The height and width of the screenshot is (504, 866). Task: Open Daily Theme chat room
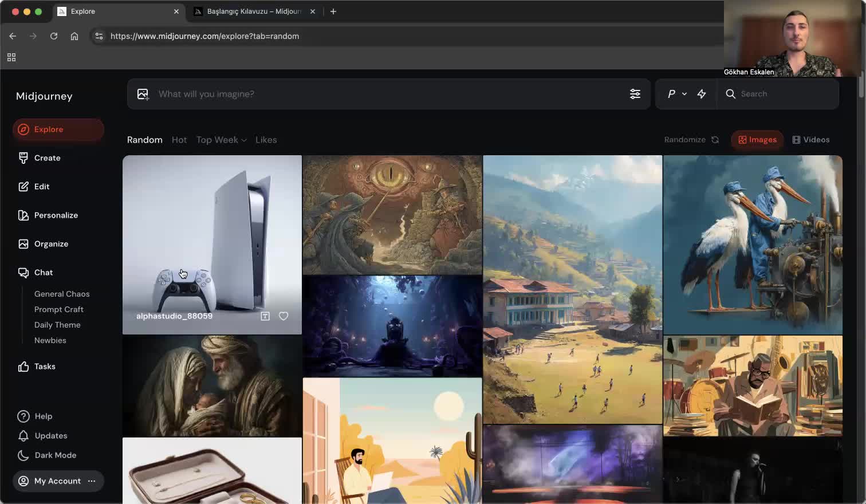coord(57,325)
